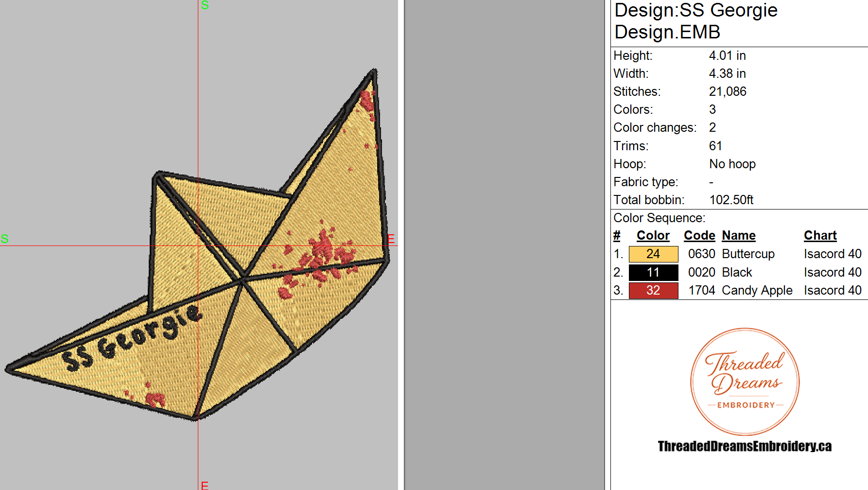The height and width of the screenshot is (490, 868).
Task: Click the 'Chart' column header
Action: pos(820,236)
